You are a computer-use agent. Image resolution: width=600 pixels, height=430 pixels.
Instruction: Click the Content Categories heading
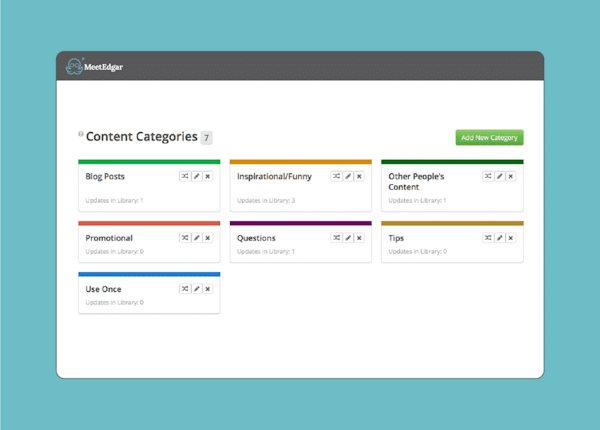pos(142,137)
